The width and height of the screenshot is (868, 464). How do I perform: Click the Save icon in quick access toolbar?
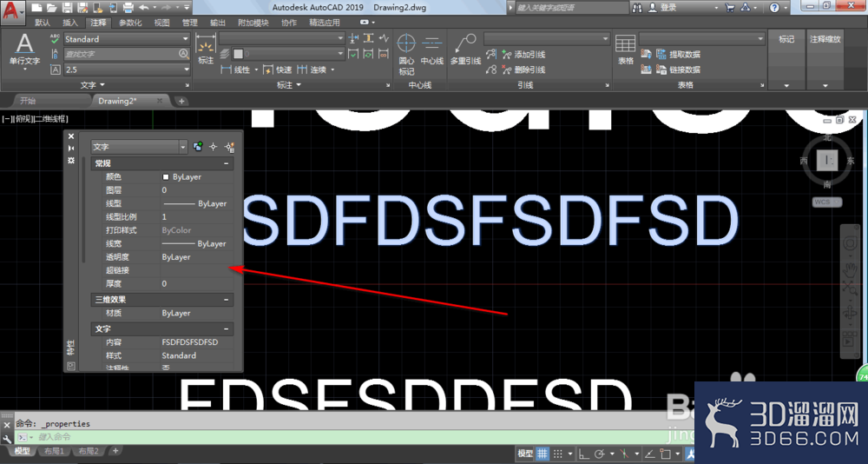click(x=67, y=8)
